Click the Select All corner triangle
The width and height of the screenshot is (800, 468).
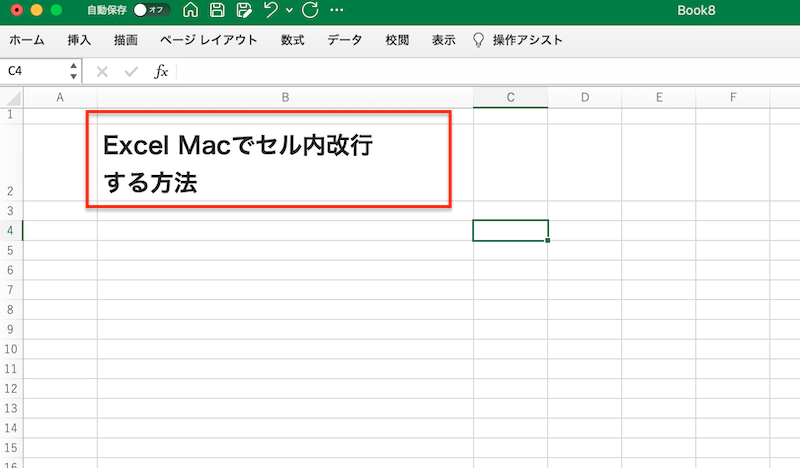(x=12, y=97)
